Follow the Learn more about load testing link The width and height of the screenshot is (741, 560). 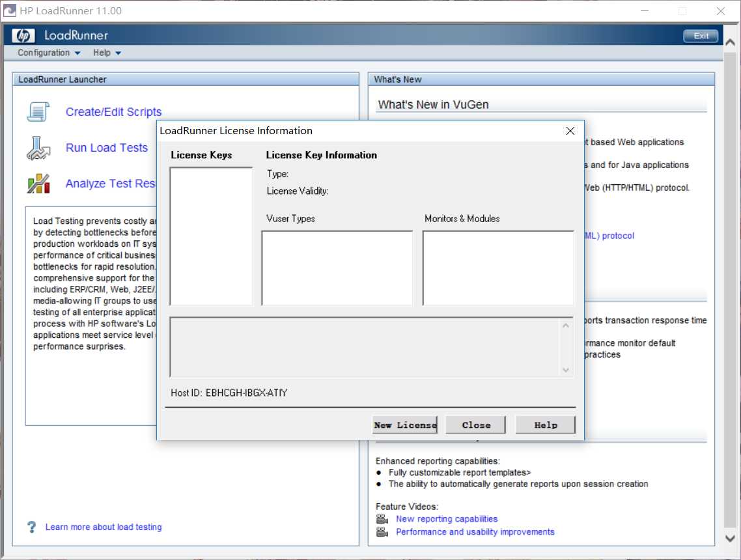point(104,527)
